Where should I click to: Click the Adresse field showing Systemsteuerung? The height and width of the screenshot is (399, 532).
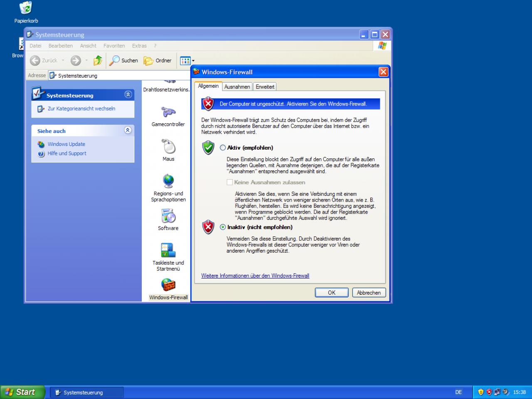point(119,76)
